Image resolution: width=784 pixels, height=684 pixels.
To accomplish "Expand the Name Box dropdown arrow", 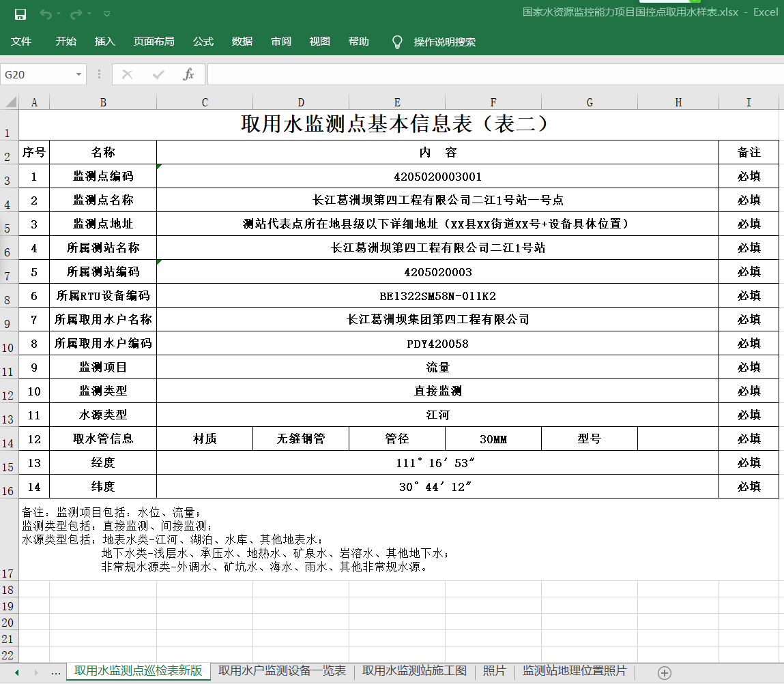I will point(78,74).
